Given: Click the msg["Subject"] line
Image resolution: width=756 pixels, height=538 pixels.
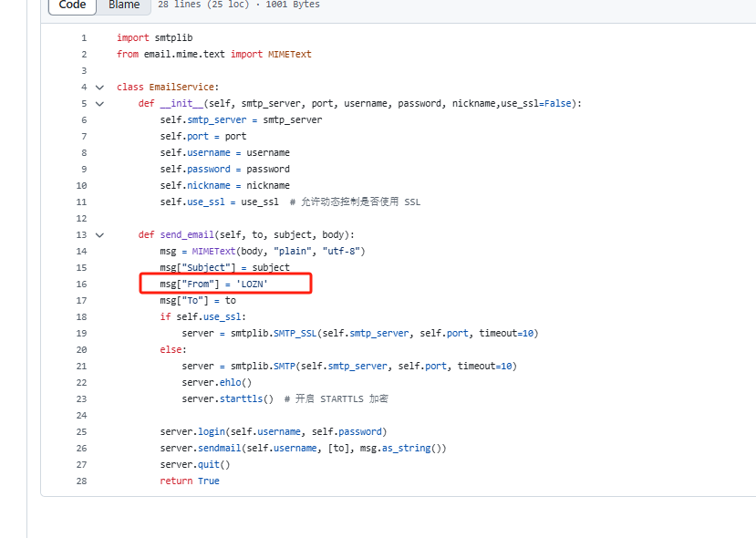Looking at the screenshot, I should [x=224, y=267].
